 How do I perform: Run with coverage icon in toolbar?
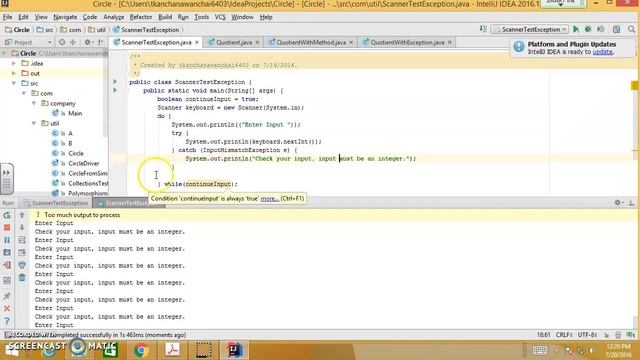[x=601, y=29]
